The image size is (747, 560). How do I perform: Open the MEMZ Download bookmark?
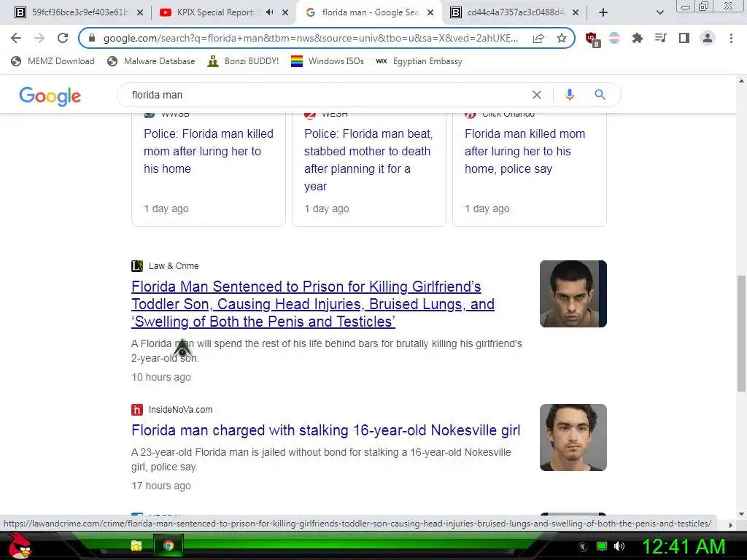pos(53,61)
